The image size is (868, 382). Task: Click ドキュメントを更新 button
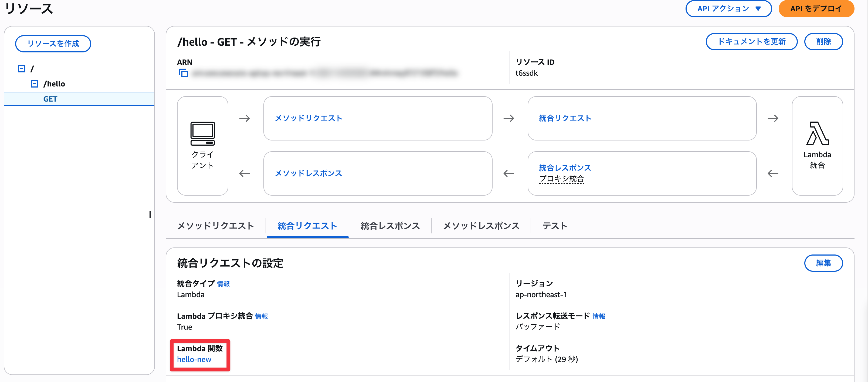(751, 42)
